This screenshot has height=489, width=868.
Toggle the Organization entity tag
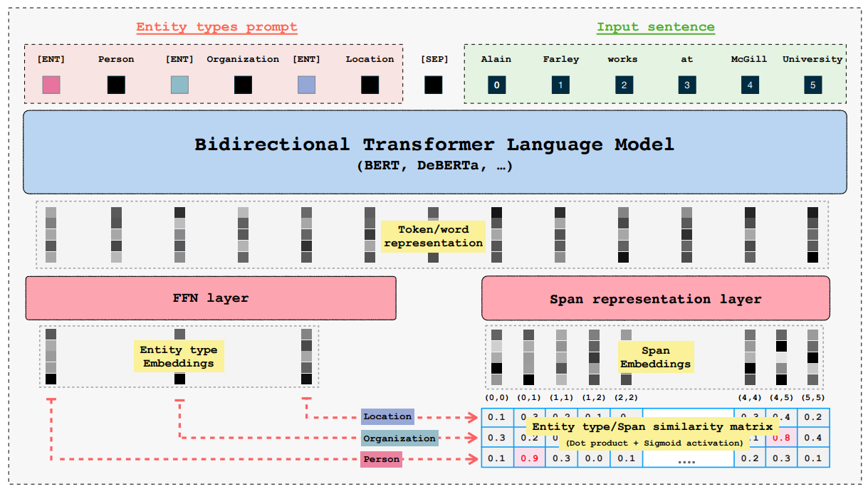click(399, 438)
